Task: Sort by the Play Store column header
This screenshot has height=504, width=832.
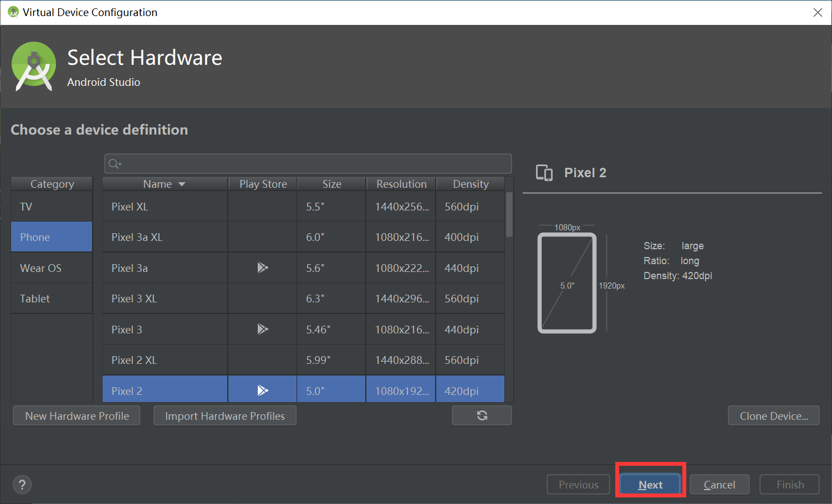Action: [263, 184]
